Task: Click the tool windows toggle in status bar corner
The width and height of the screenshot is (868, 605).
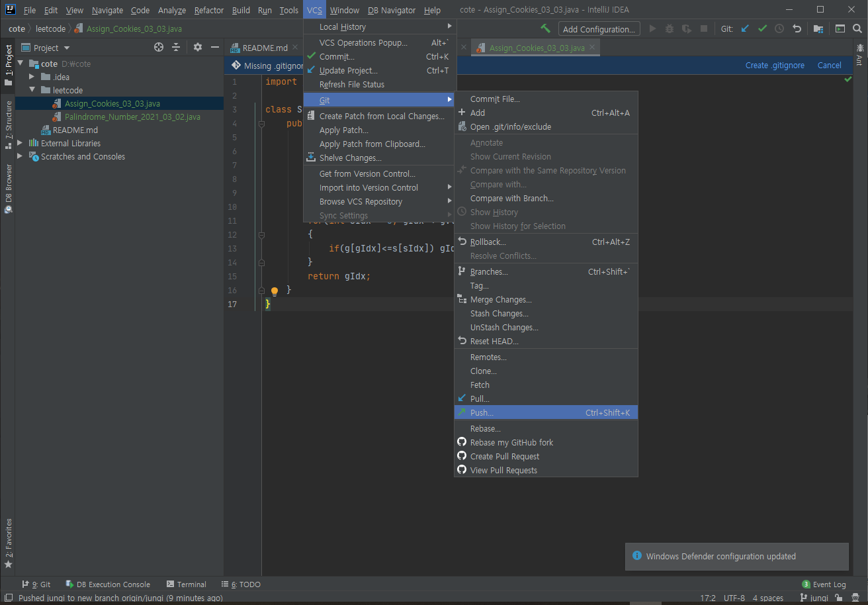Action: click(8, 598)
